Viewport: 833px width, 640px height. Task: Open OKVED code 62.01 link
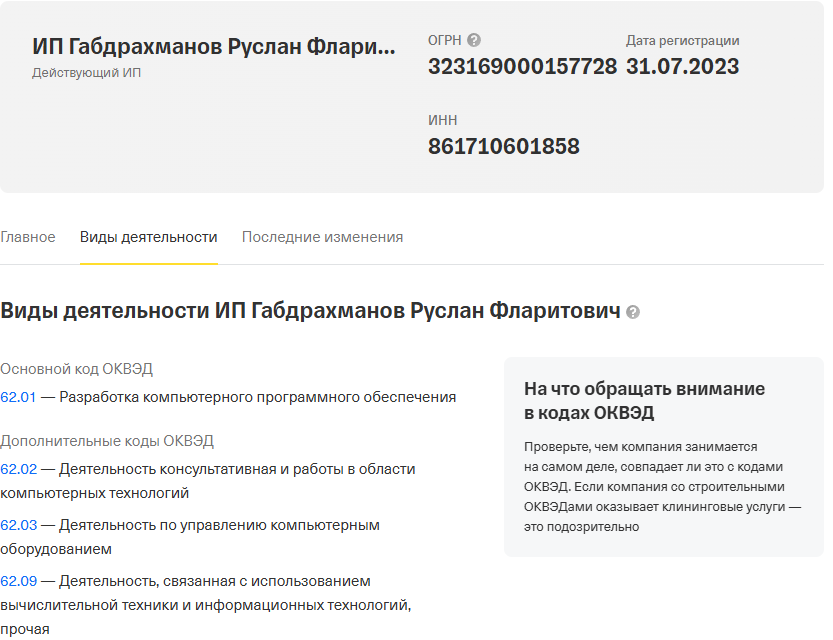pos(18,397)
